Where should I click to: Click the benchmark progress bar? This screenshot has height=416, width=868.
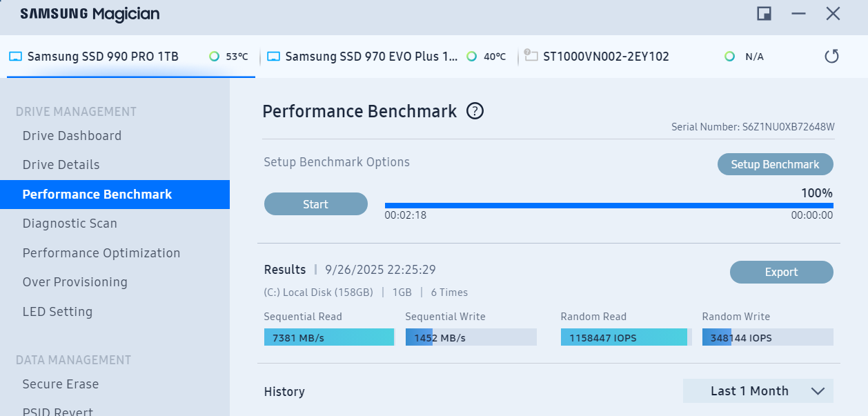click(609, 206)
